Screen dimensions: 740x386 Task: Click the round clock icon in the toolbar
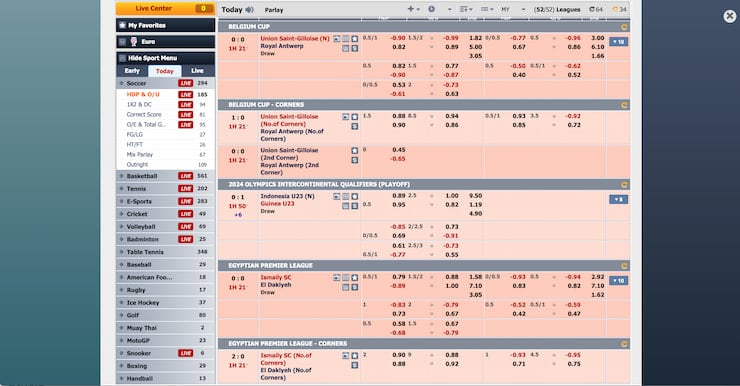(431, 9)
